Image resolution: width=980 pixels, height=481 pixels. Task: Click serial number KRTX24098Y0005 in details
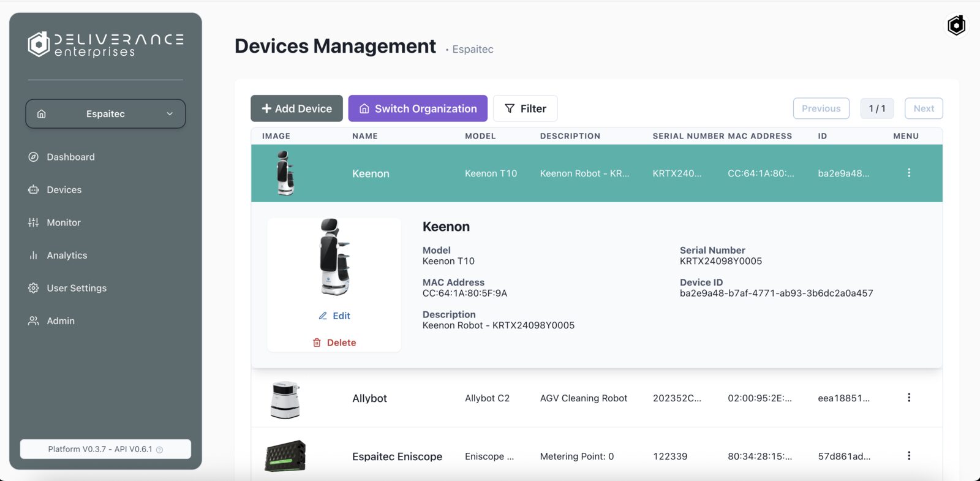point(721,261)
